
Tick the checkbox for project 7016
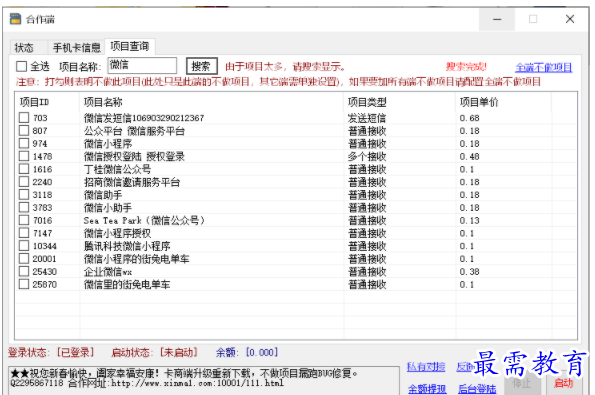(x=24, y=220)
